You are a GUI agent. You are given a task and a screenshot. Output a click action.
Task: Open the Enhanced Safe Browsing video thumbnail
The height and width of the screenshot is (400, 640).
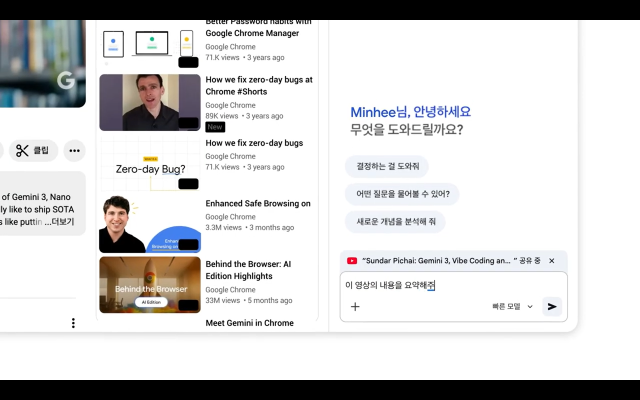(150, 224)
